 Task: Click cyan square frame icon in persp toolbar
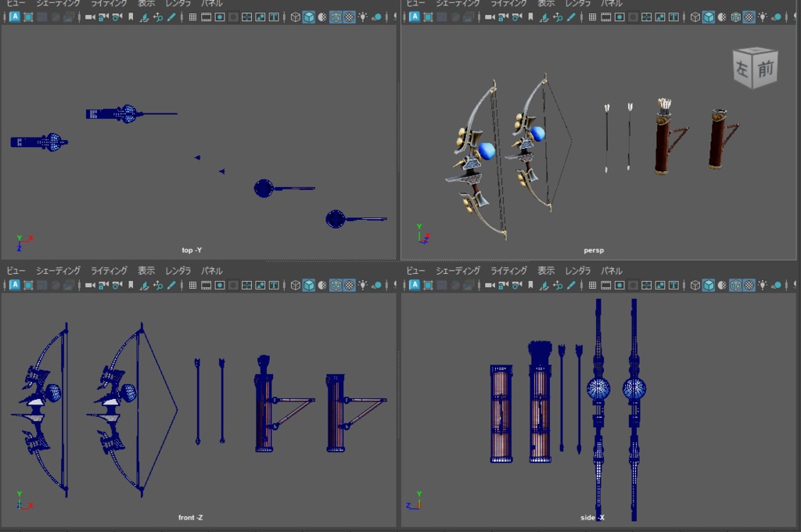point(428,17)
